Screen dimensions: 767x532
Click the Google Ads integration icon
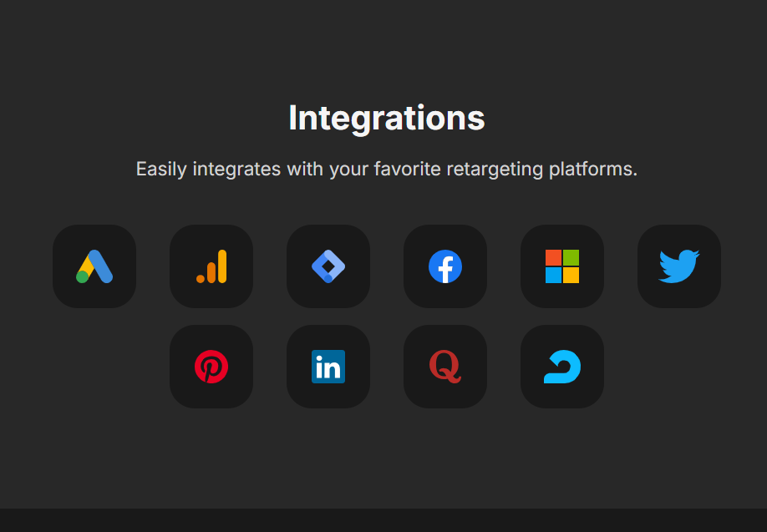[94, 266]
